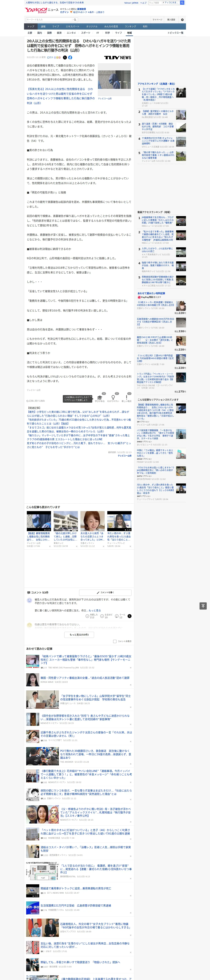
Task: Dismiss the 結束バンドで縛って article recommendation
Action: point(130,668)
